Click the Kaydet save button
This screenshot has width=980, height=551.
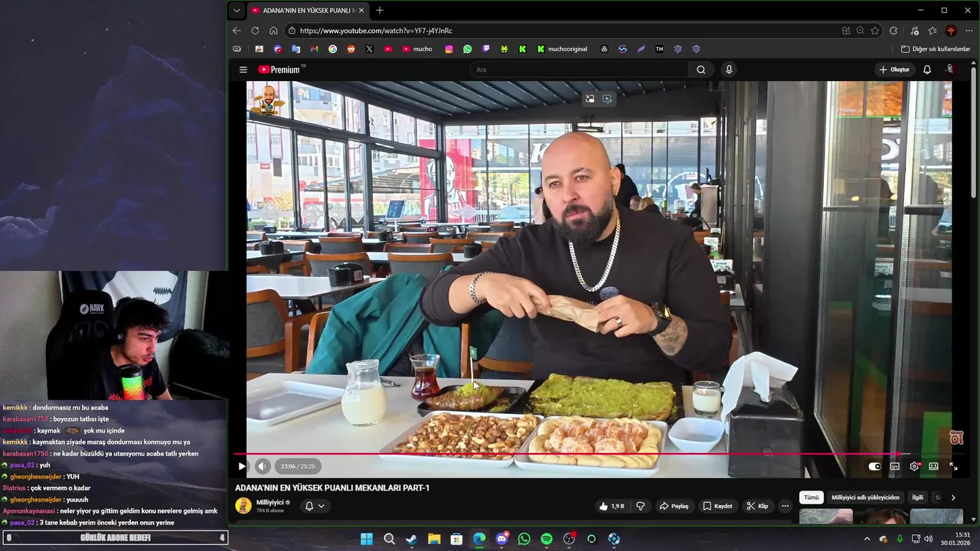[717, 506]
